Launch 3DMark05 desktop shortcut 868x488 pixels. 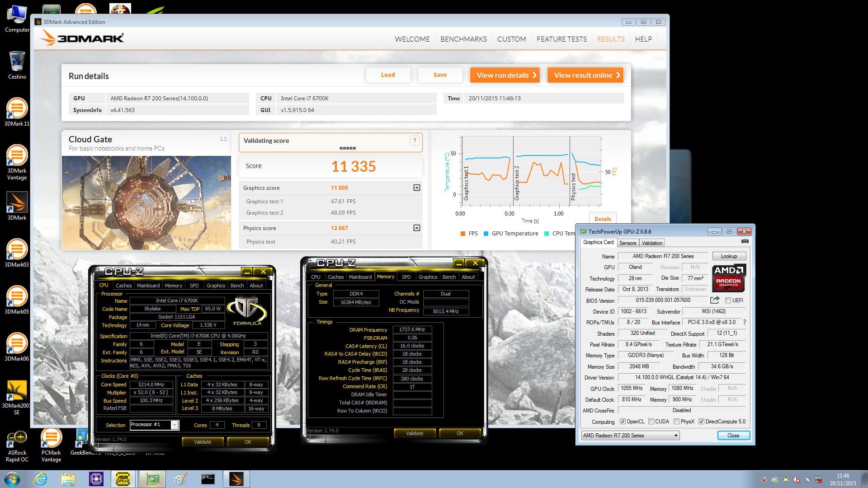pyautogui.click(x=17, y=300)
